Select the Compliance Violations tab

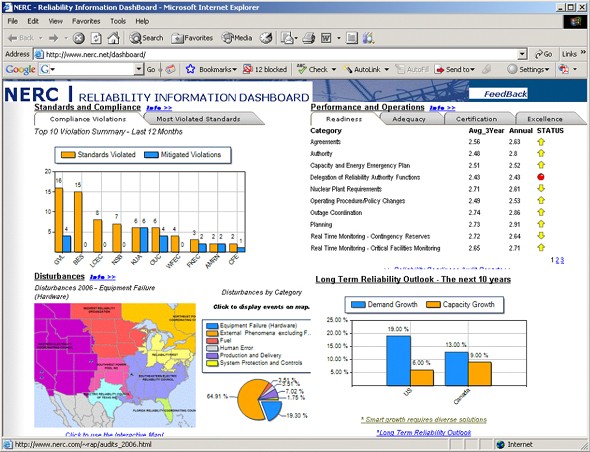(88, 119)
